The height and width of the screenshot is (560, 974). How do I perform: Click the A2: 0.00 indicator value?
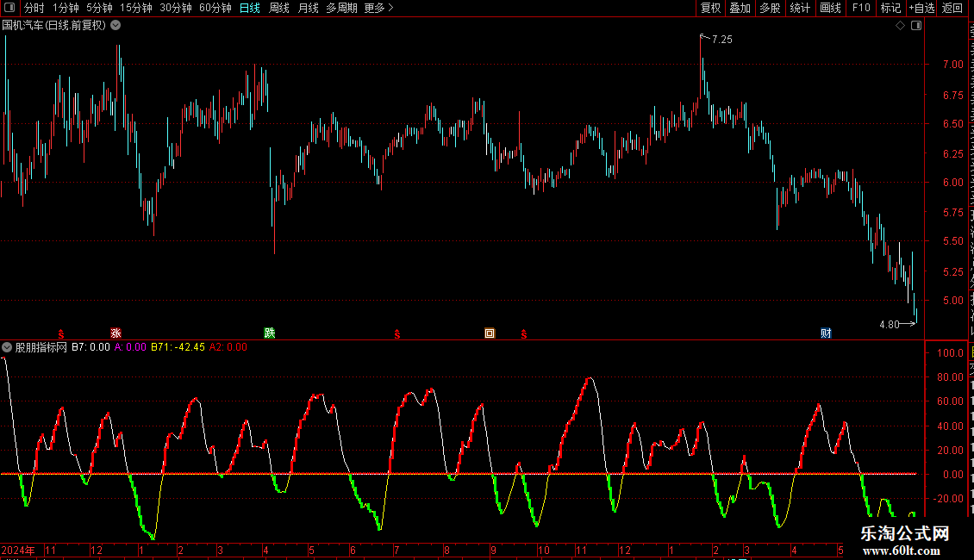[228, 347]
